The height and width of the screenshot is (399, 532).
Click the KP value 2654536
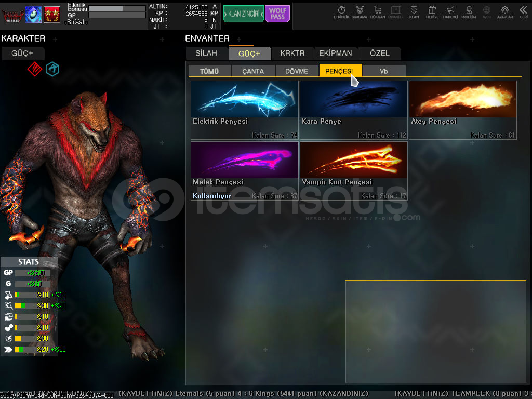(x=196, y=14)
